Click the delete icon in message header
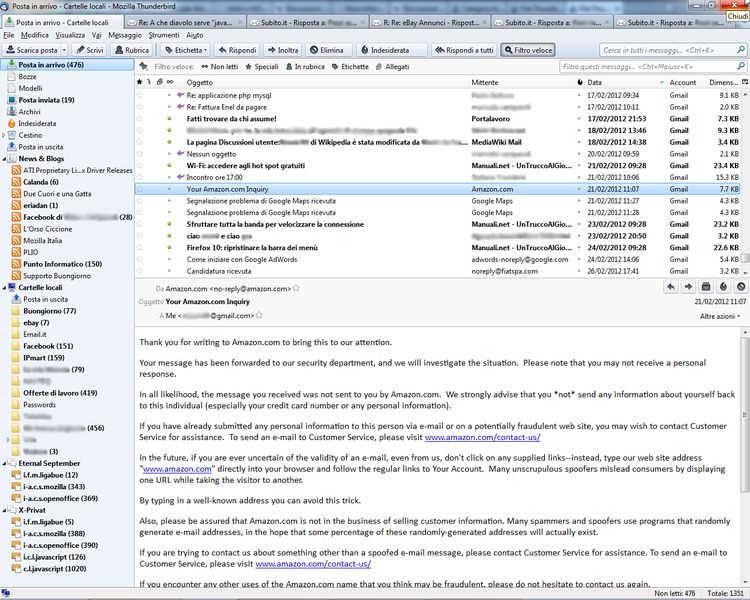Screen dimensions: 750x600 pos(741,287)
